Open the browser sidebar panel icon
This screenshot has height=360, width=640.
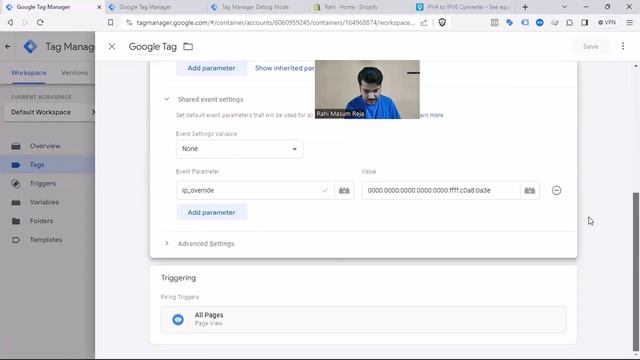pyautogui.click(x=584, y=22)
